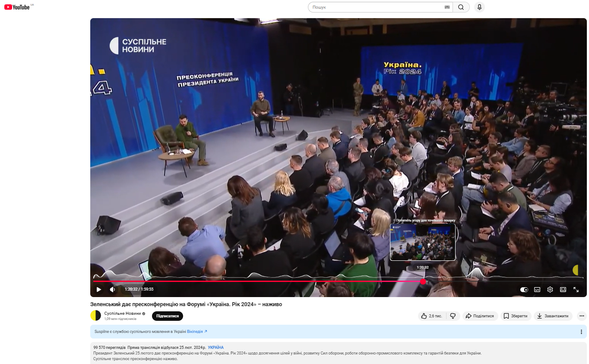Viewport: 589px width, 364px height.
Task: Subscribe with Підписатися button
Action: tap(168, 316)
